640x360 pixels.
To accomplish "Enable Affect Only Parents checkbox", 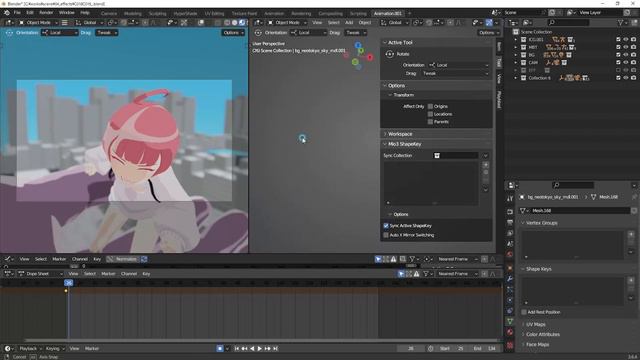I will point(430,122).
